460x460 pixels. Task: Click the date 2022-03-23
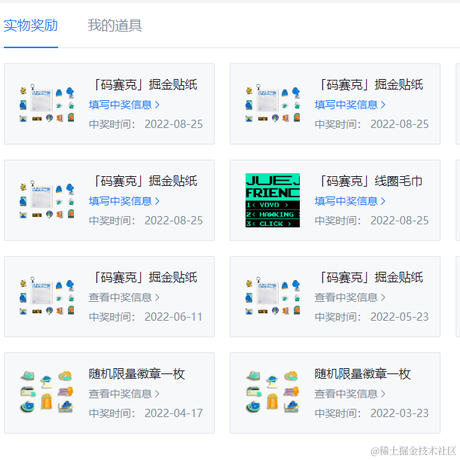tap(399, 413)
